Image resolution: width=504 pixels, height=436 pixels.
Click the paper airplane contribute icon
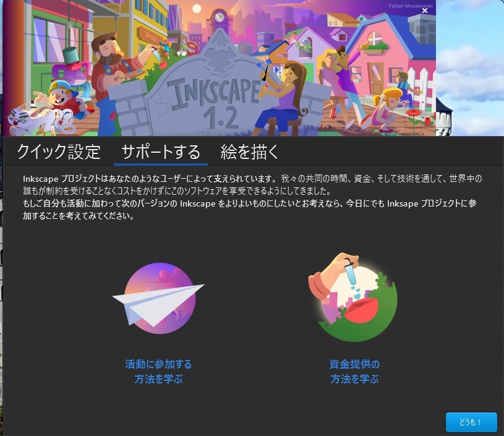158,298
